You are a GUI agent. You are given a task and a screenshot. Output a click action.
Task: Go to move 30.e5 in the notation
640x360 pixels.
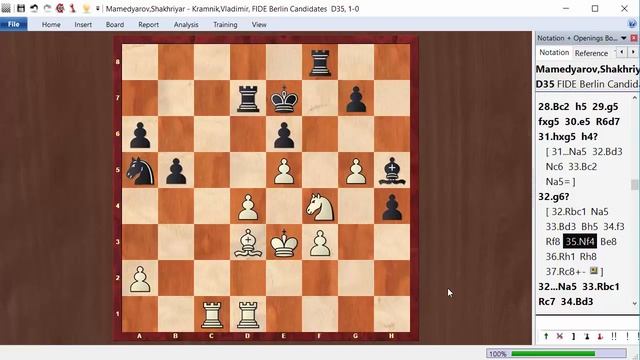[x=577, y=122]
